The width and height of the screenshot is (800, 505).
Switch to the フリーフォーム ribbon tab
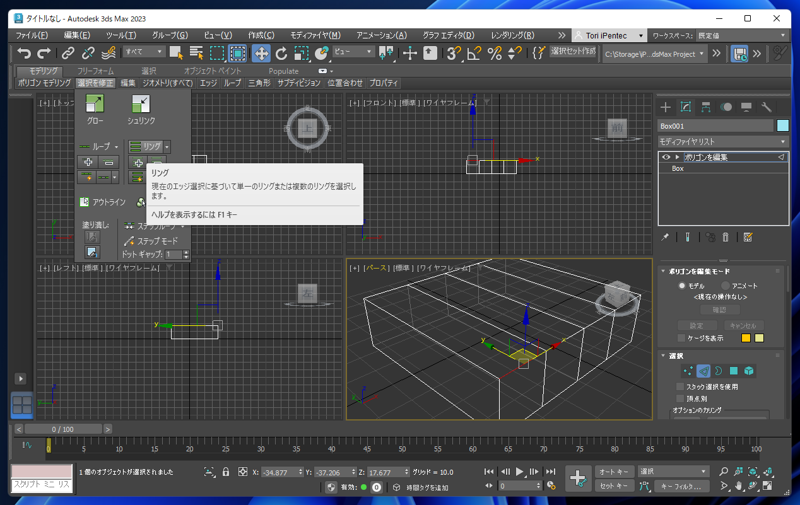(95, 71)
